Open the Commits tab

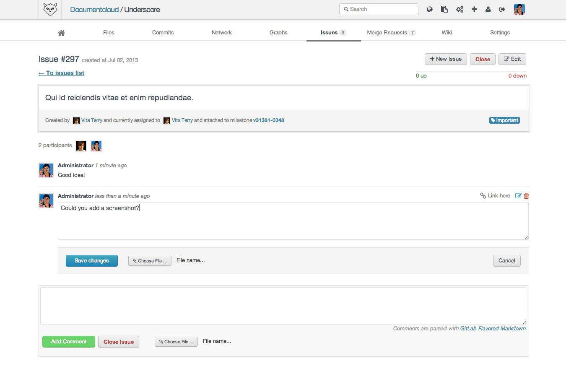[x=163, y=33]
